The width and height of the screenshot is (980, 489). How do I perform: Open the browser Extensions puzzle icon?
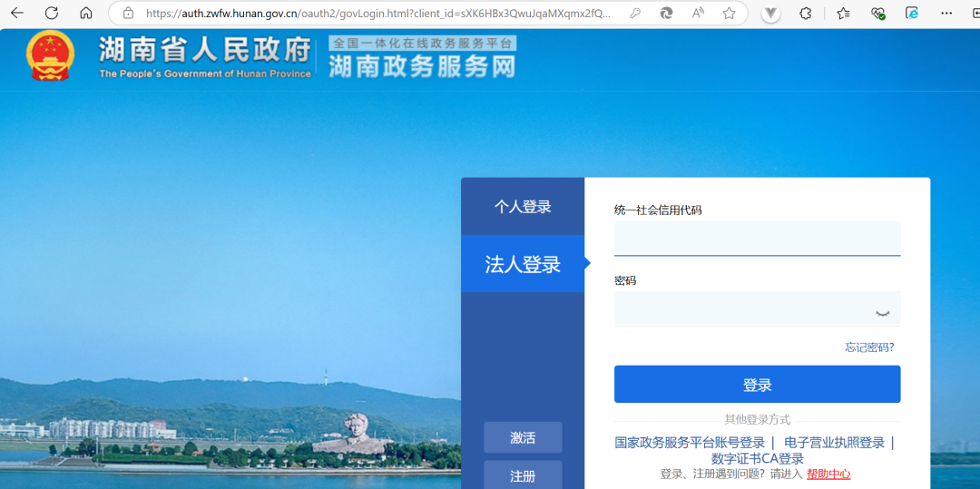805,14
